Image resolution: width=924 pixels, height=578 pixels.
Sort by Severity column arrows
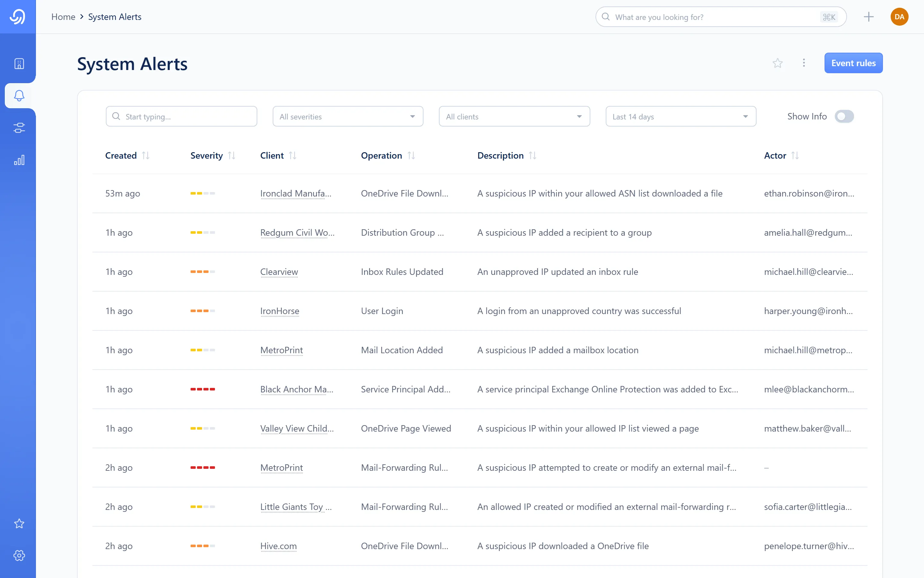click(x=231, y=156)
